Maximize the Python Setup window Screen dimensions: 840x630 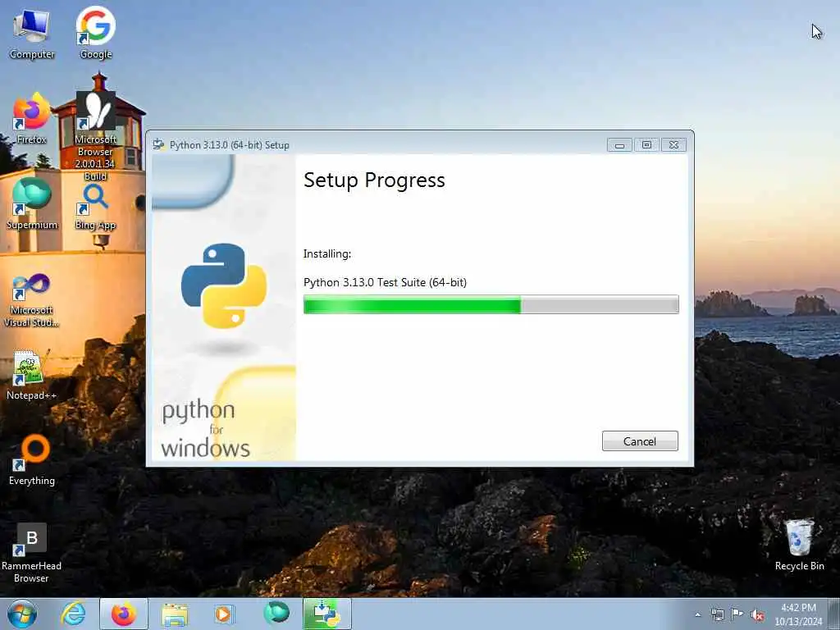point(646,144)
